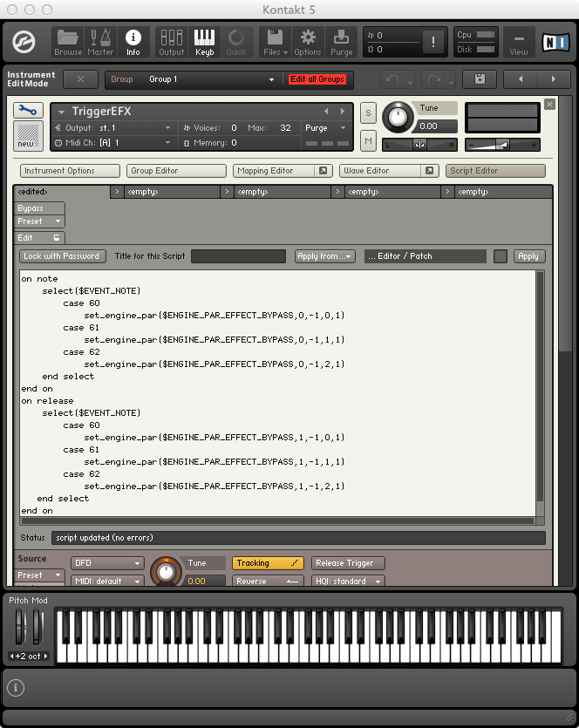Image resolution: width=579 pixels, height=728 pixels.
Task: Click the Master metronome icon
Action: pyautogui.click(x=100, y=41)
